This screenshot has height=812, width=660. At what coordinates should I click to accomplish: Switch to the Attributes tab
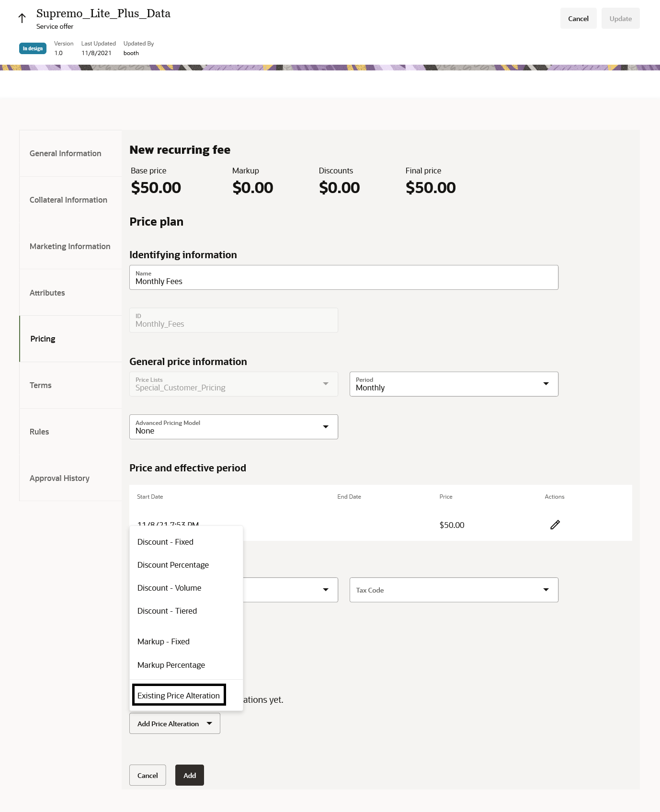[x=47, y=293]
